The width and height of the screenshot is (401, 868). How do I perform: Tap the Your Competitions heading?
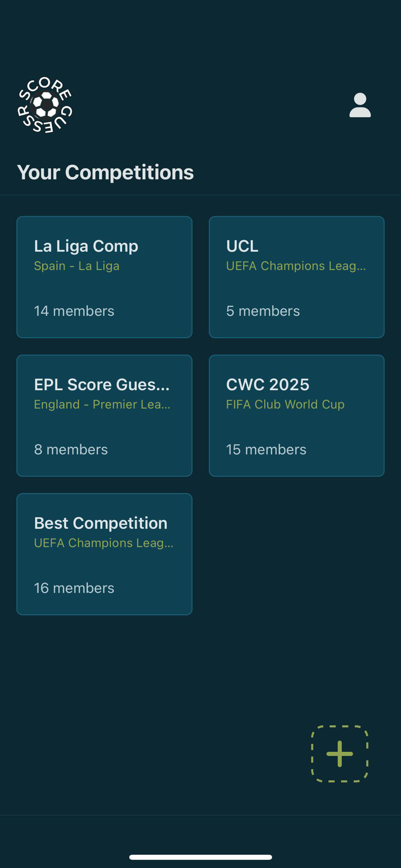[x=105, y=172]
